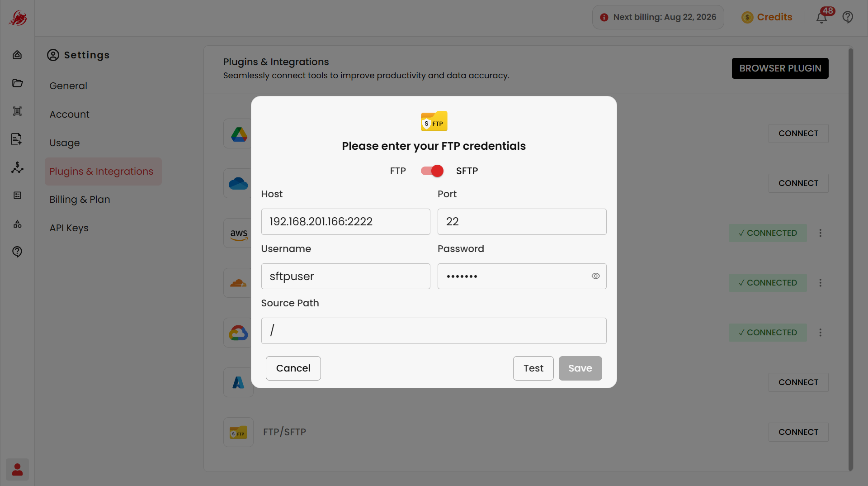Open the dollar analytics sidebar icon
This screenshot has height=486, width=868.
click(x=17, y=167)
